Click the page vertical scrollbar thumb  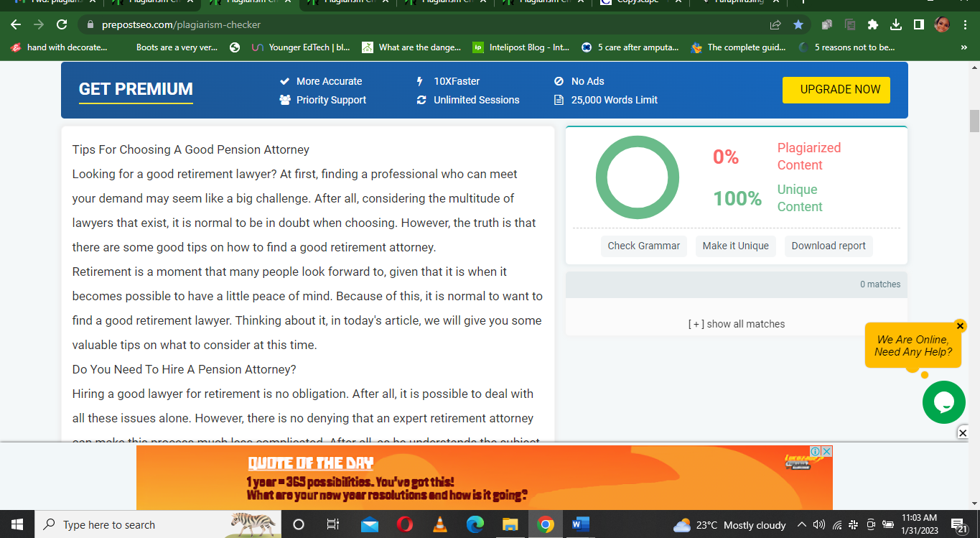tap(974, 121)
